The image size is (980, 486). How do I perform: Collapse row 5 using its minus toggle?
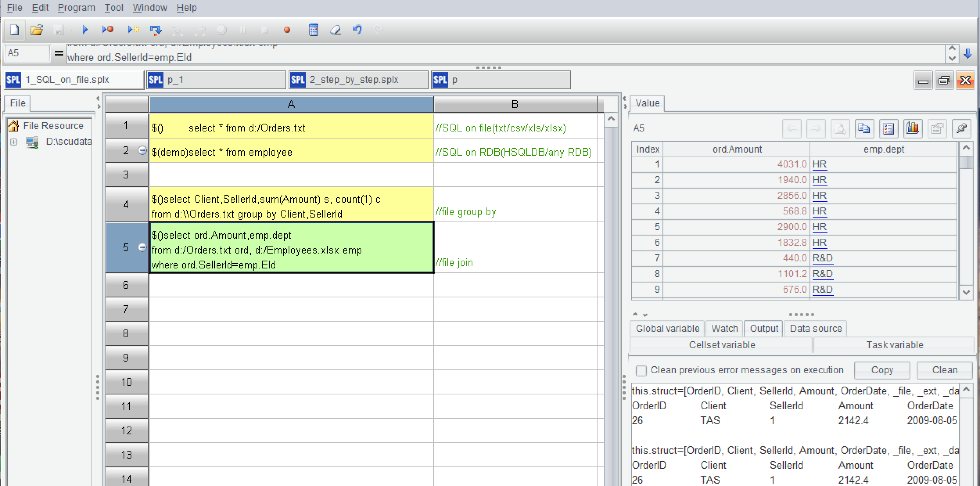point(142,247)
